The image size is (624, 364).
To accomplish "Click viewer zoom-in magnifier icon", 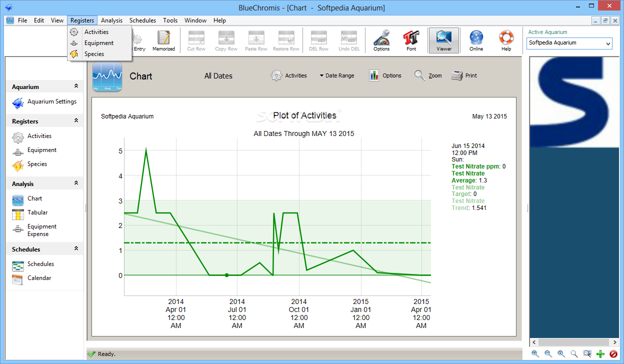I will click(x=535, y=353).
